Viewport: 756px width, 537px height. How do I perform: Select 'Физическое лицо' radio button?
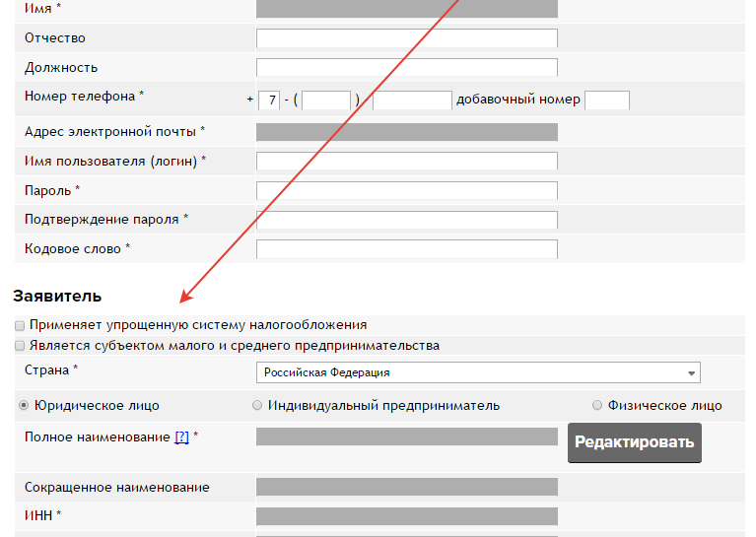coord(597,405)
